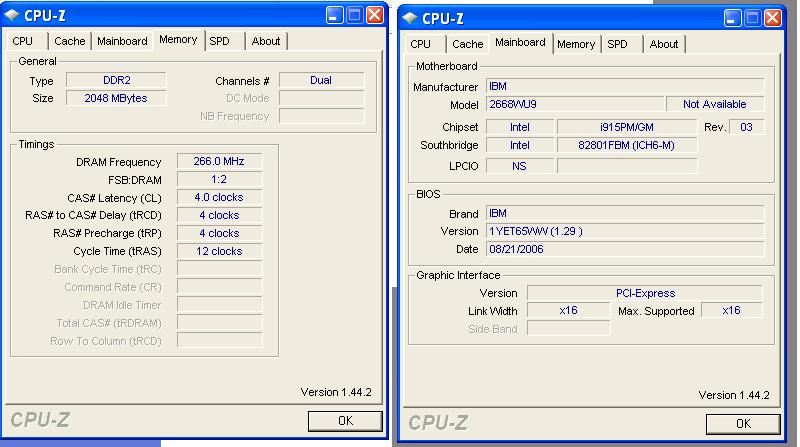800x447 pixels.
Task: Open About tab in right CPU-Z window
Action: tap(664, 44)
